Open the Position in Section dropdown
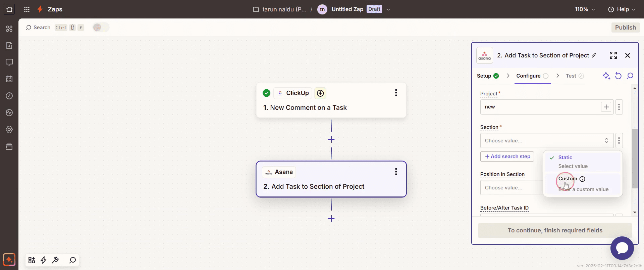Image resolution: width=644 pixels, height=270 pixels. click(x=512, y=188)
